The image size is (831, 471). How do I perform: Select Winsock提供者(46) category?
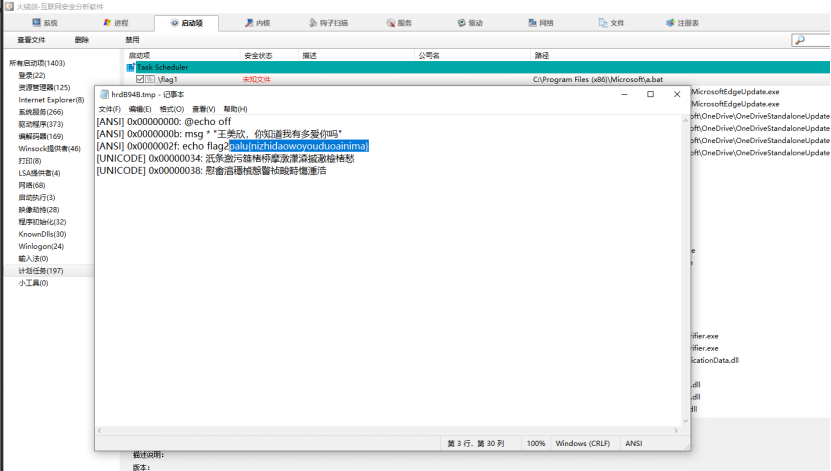[49, 148]
